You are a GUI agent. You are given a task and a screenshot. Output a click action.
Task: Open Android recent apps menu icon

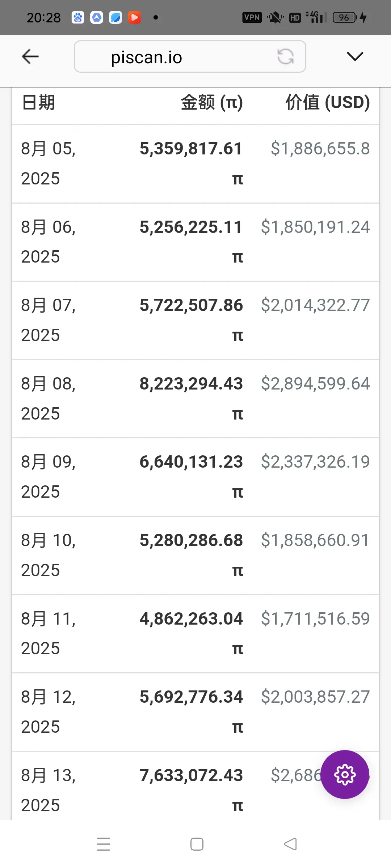point(104,844)
